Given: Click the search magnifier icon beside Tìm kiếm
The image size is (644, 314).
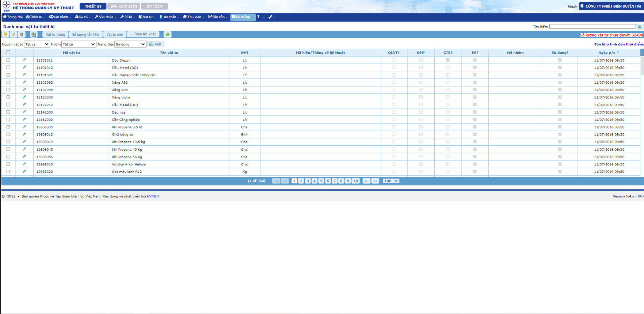Looking at the screenshot, I should [640, 27].
